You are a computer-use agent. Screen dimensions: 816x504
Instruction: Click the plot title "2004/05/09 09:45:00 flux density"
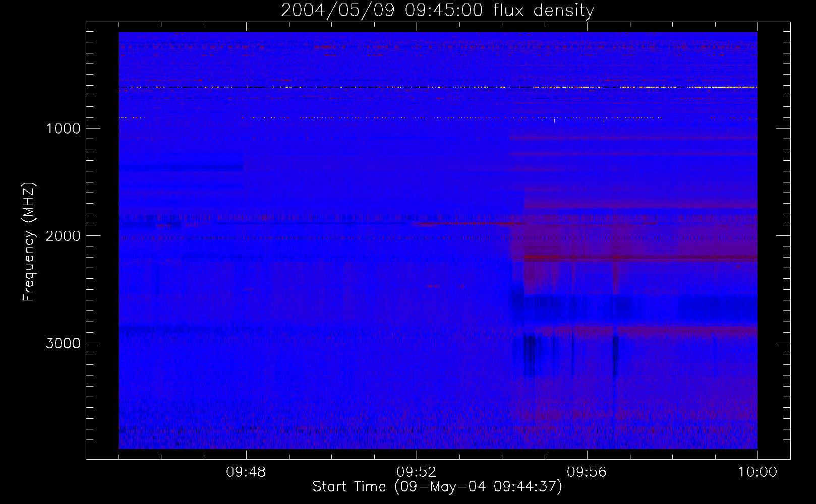pos(437,11)
